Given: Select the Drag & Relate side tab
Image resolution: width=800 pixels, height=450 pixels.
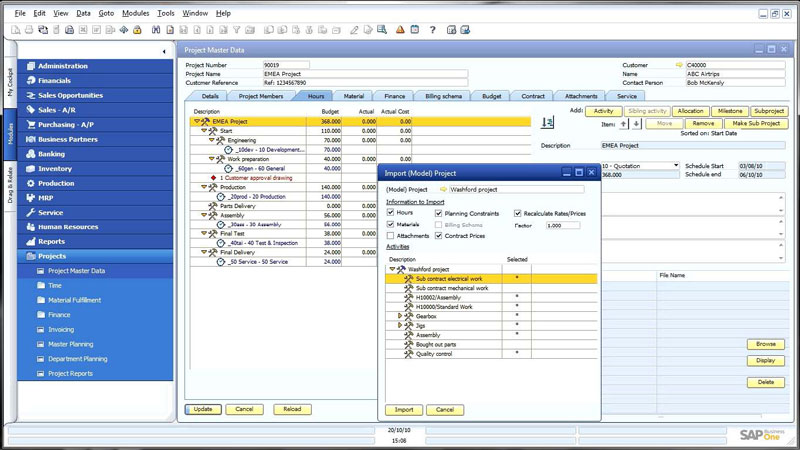Looking at the screenshot, I should (10, 186).
